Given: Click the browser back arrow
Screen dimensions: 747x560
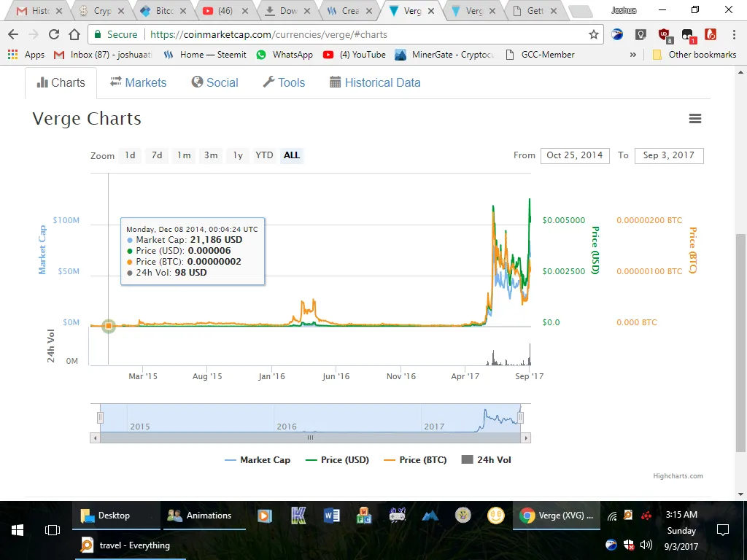Looking at the screenshot, I should 13,34.
